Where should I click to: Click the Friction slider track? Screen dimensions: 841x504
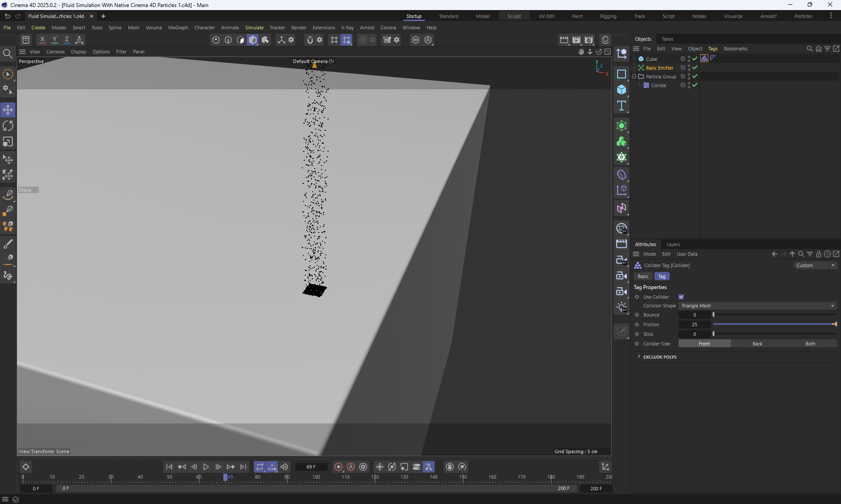click(774, 324)
